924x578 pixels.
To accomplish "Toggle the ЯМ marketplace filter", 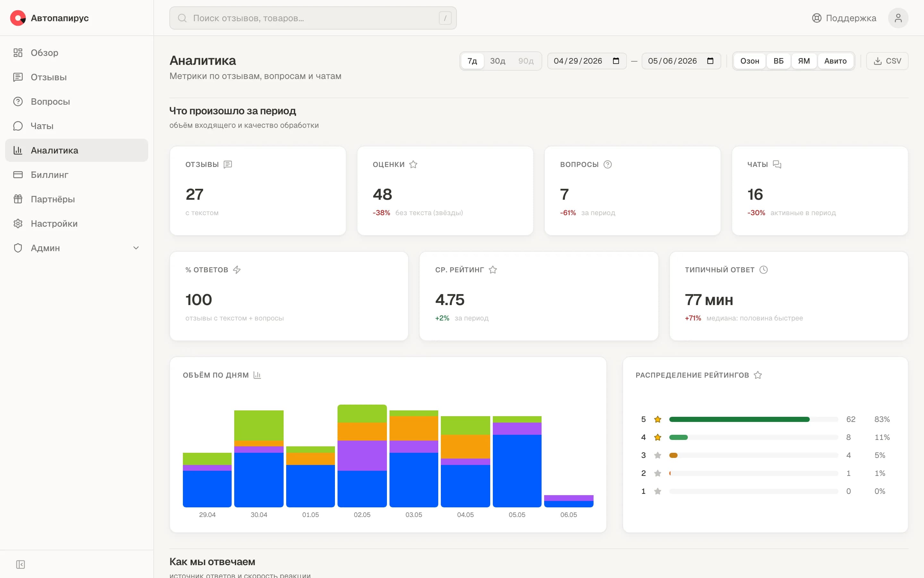I will (x=804, y=61).
